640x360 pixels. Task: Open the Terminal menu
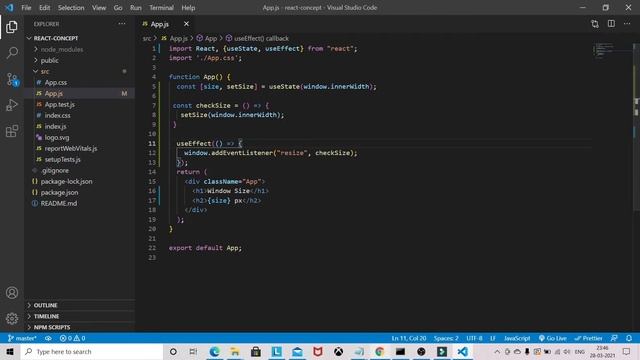pos(161,8)
